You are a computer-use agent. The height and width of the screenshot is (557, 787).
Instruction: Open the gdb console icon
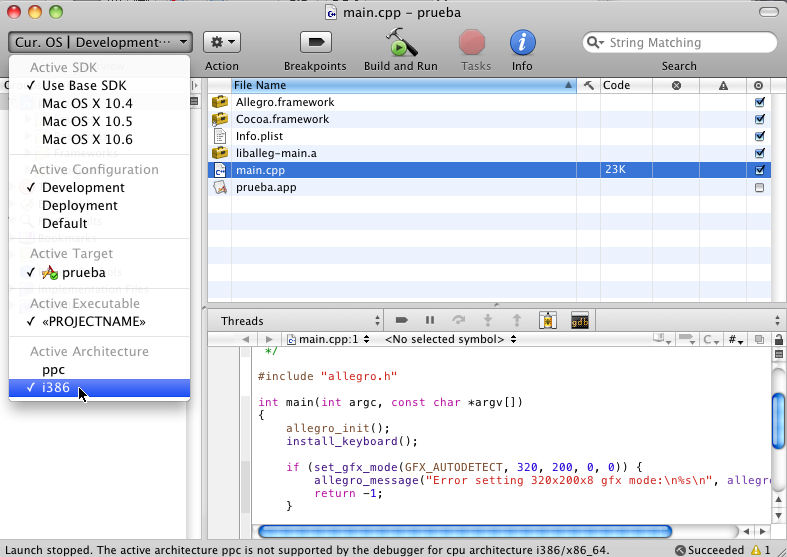pos(580,320)
